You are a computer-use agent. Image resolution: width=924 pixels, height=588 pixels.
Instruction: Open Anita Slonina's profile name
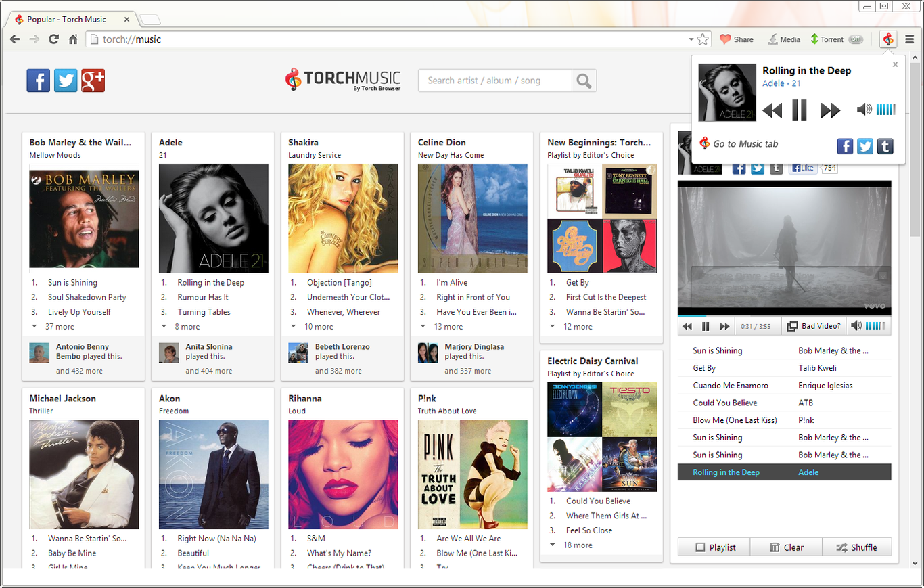coord(209,347)
